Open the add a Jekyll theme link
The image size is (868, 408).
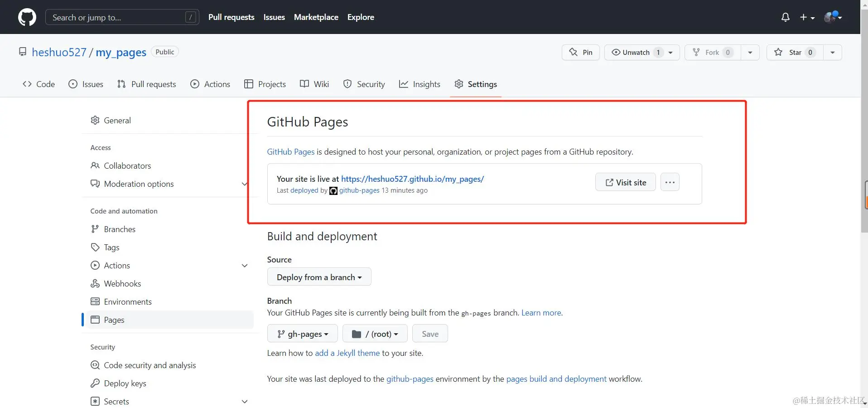[347, 353]
